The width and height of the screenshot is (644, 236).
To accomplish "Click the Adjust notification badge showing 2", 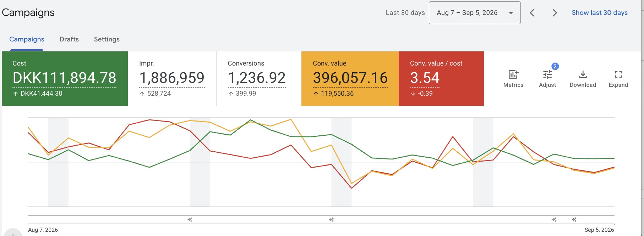I will click(x=555, y=66).
